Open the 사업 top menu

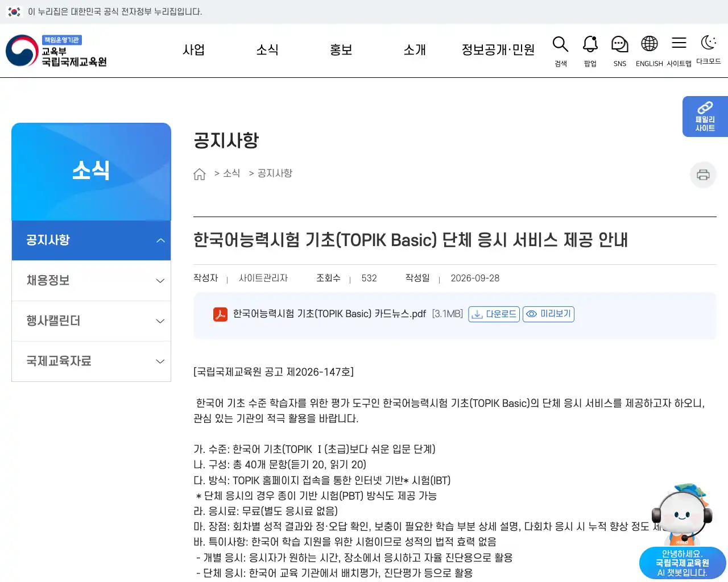tap(194, 50)
